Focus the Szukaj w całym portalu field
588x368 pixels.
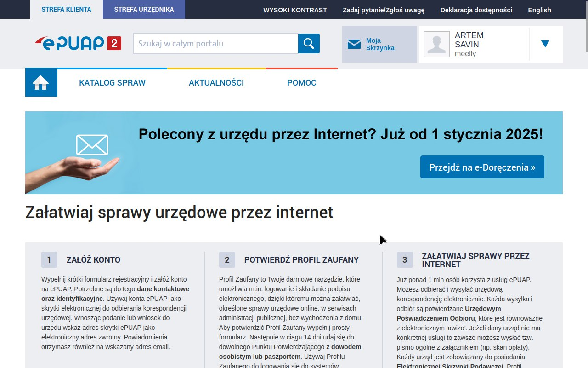coord(216,44)
